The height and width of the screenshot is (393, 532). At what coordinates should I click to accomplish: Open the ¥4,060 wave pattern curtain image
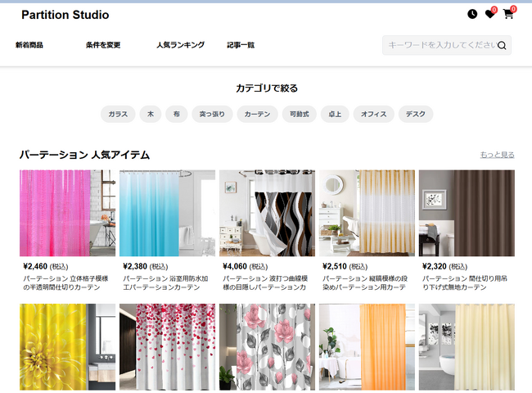(x=267, y=213)
